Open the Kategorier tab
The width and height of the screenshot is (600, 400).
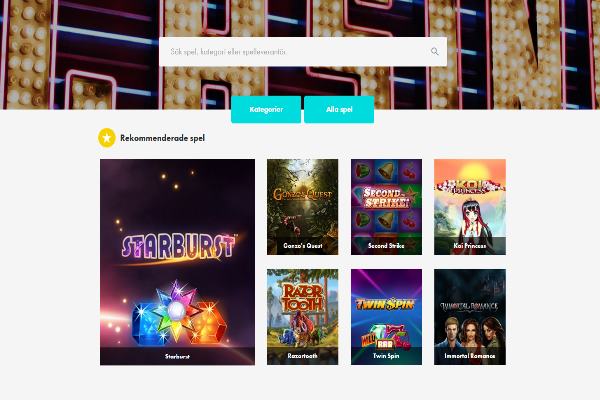[266, 109]
